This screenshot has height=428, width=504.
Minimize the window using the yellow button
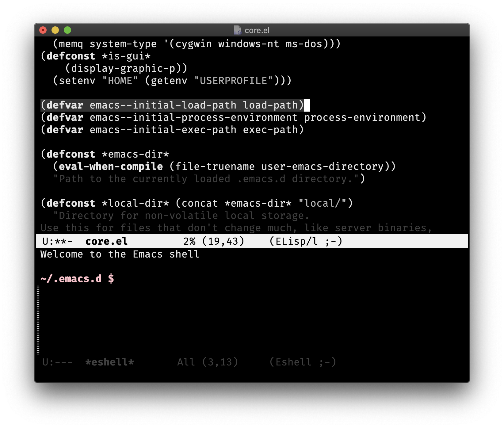tap(55, 30)
